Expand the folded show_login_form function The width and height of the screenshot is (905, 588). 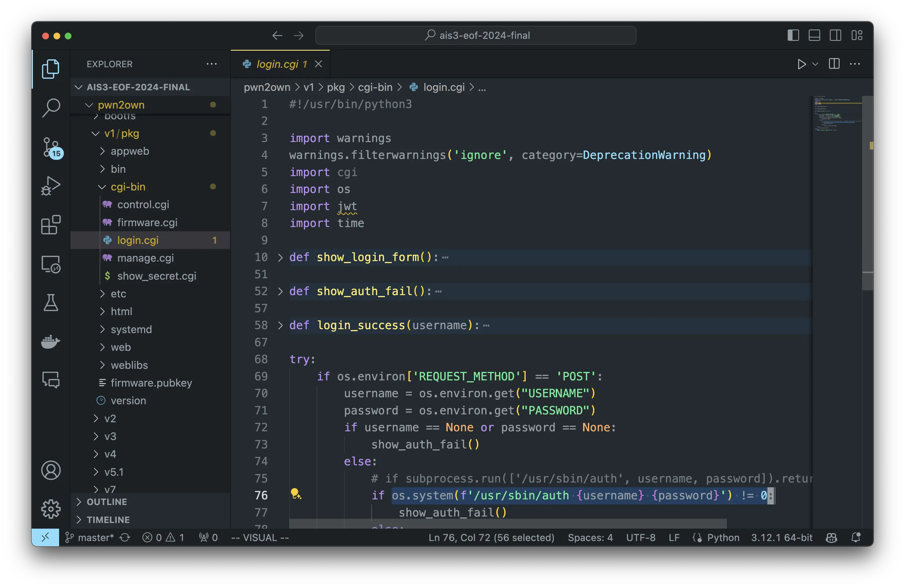(x=280, y=257)
